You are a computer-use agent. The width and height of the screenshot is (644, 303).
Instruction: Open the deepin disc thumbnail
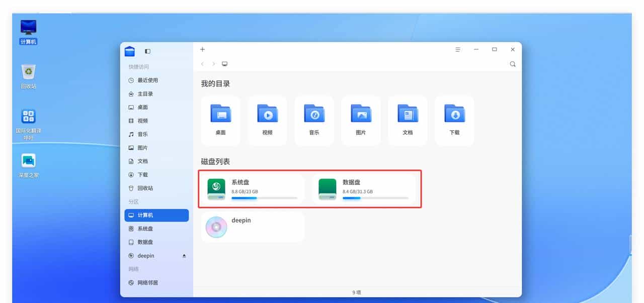[x=216, y=226]
